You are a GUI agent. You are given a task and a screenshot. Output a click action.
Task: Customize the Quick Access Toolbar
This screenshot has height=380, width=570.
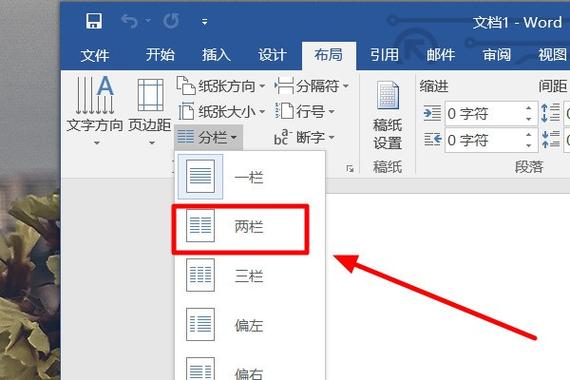(x=205, y=22)
